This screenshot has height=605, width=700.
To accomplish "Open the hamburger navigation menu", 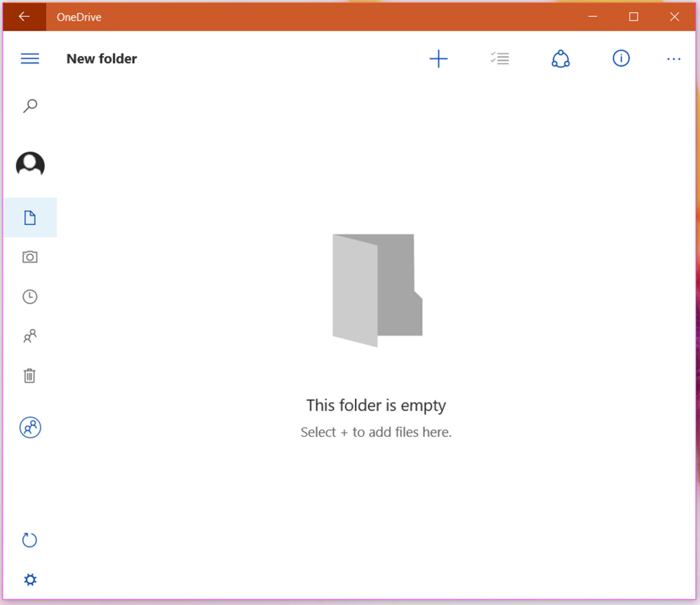I will (x=30, y=58).
